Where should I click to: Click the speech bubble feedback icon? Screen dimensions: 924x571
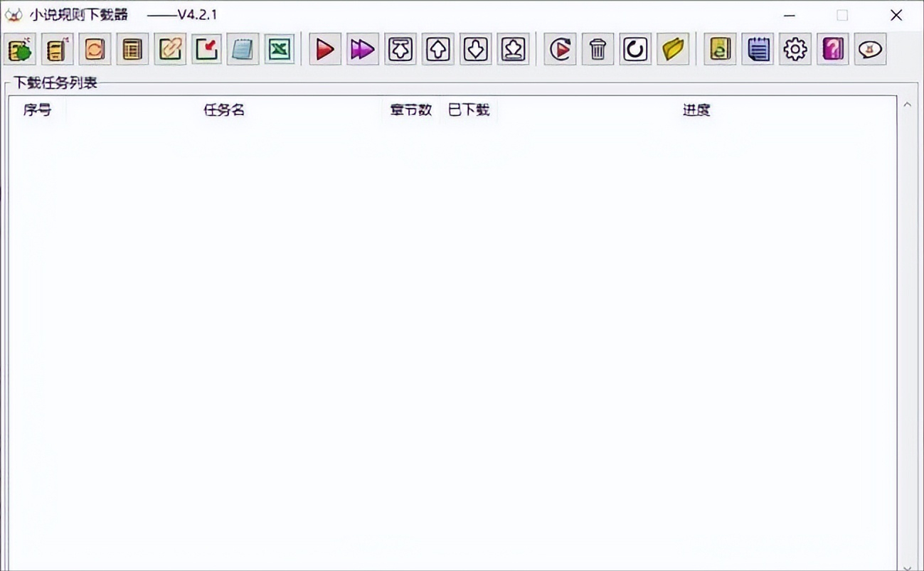click(x=870, y=49)
